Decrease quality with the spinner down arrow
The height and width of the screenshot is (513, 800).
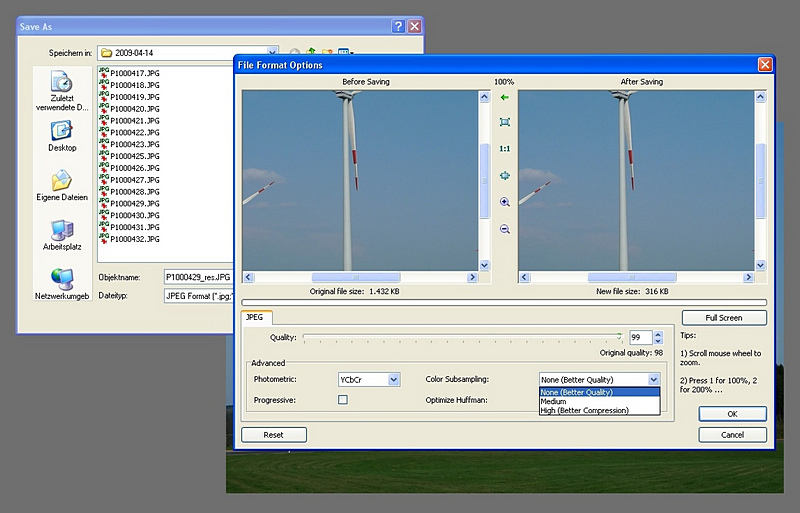click(658, 341)
